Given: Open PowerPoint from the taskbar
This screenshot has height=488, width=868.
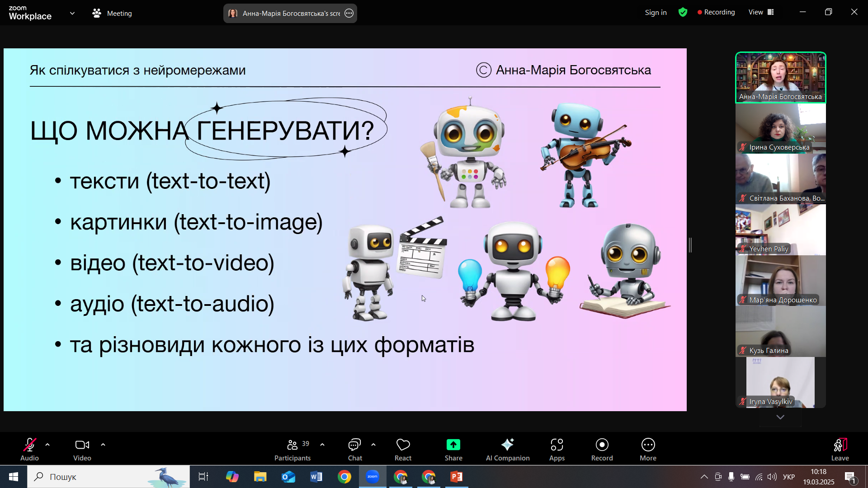Looking at the screenshot, I should pyautogui.click(x=457, y=477).
